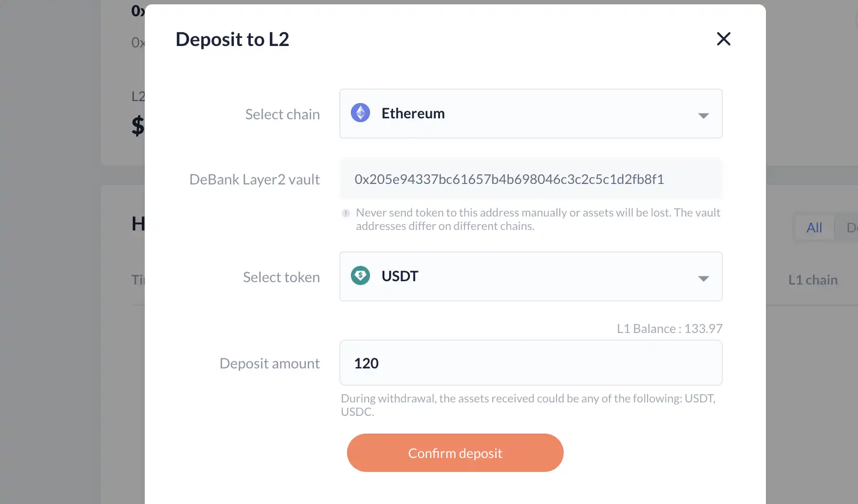858x504 pixels.
Task: Expand the token dropdown arrow
Action: coord(703,278)
